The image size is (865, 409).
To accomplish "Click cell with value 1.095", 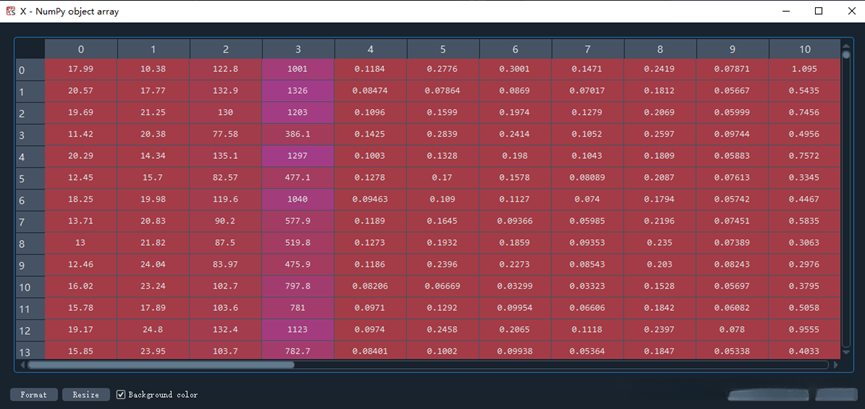I will [x=805, y=70].
